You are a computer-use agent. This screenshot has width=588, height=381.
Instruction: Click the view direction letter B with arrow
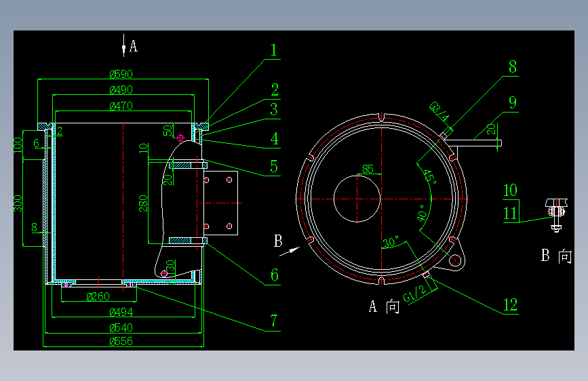pyautogui.click(x=278, y=241)
